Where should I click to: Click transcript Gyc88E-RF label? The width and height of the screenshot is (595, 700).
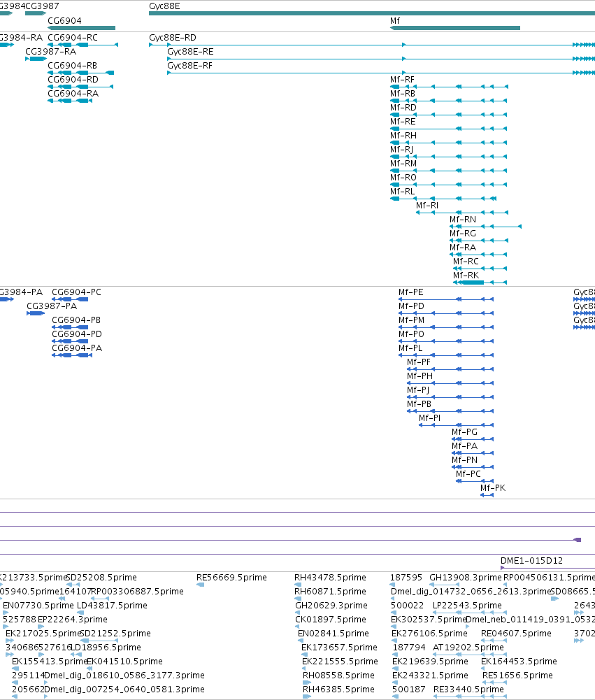pyautogui.click(x=189, y=66)
